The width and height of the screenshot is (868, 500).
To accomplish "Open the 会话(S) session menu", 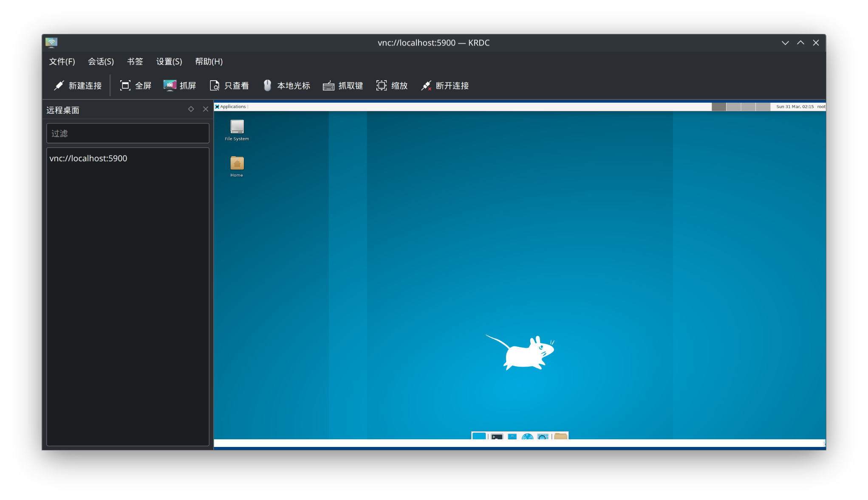I will point(101,62).
